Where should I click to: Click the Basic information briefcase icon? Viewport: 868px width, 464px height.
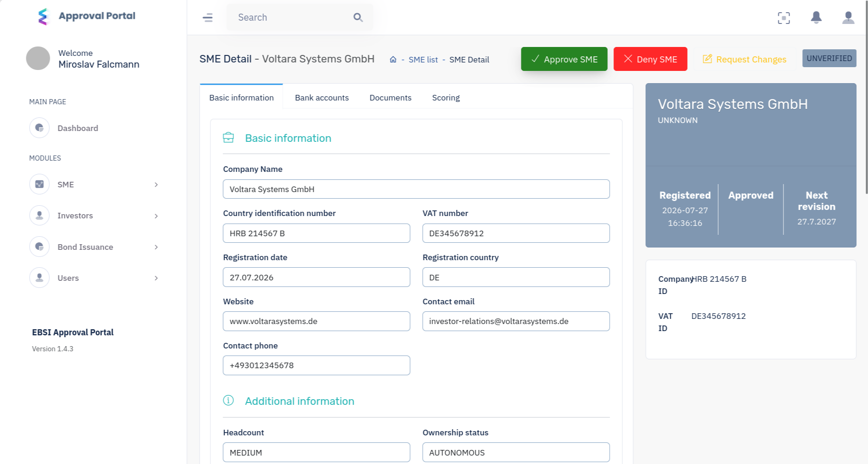(228, 138)
